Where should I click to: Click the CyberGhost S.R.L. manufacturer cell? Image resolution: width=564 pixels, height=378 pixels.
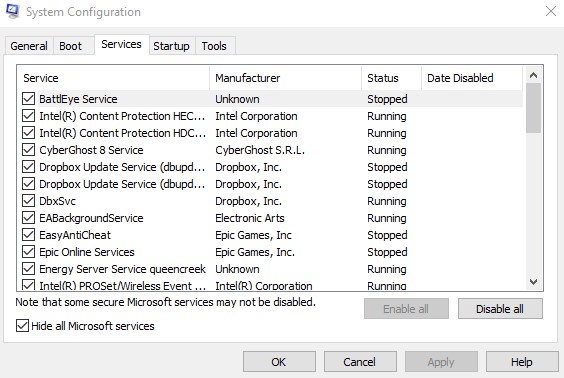tap(260, 150)
